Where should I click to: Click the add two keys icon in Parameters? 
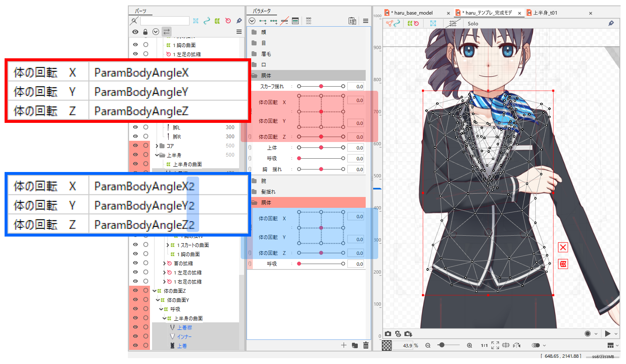tap(263, 21)
